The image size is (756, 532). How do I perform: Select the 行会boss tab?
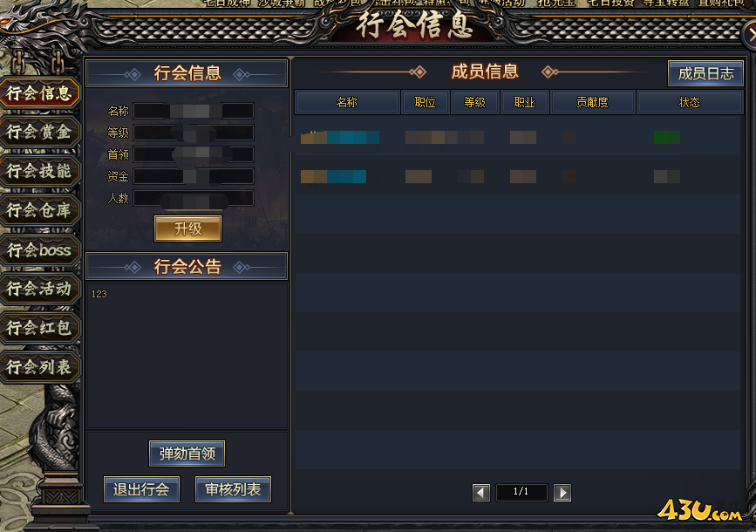[x=40, y=249]
